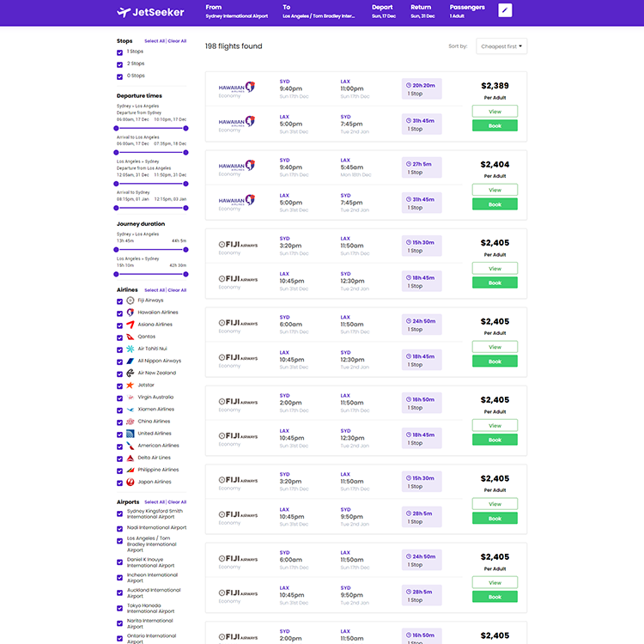Click the pencil edit search icon
The height and width of the screenshot is (644, 644).
(x=505, y=10)
